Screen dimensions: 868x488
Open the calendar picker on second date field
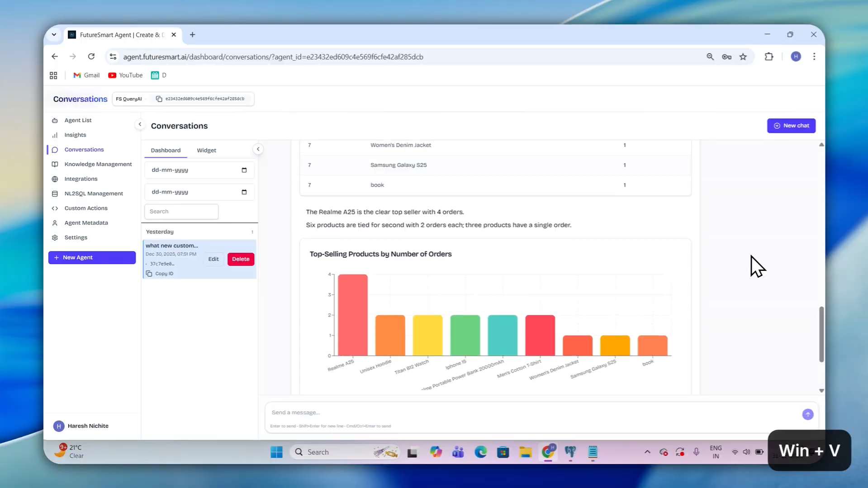244,192
